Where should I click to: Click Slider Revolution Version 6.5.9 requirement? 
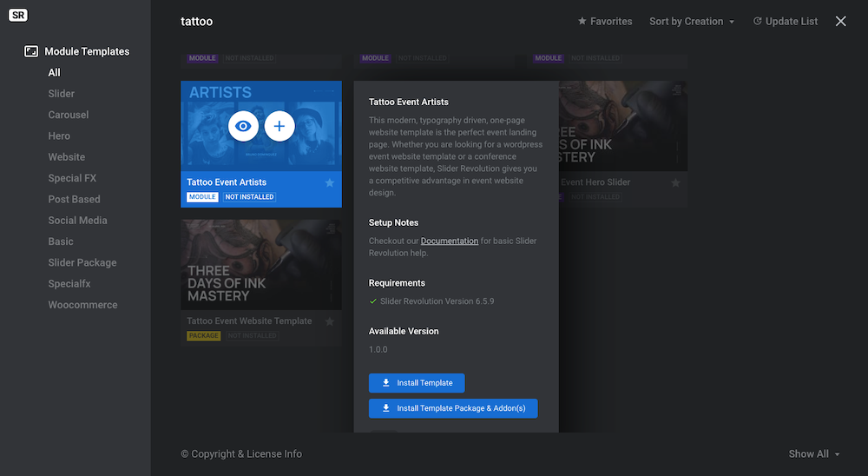pos(437,301)
